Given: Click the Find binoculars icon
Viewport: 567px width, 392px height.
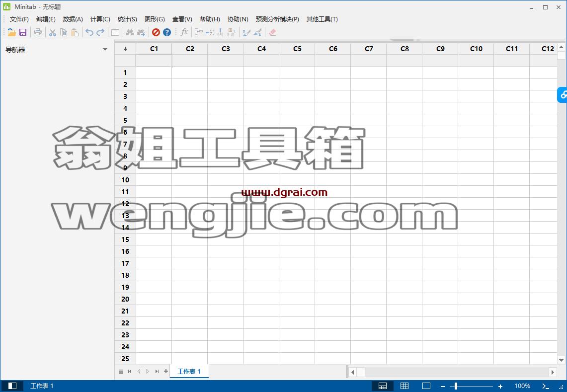Looking at the screenshot, I should [130, 33].
